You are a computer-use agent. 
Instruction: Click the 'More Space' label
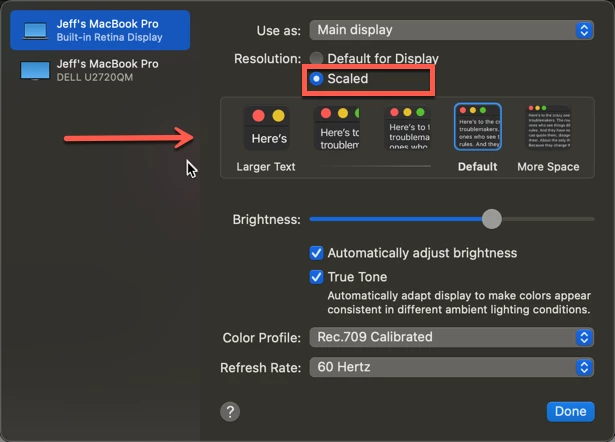548,167
